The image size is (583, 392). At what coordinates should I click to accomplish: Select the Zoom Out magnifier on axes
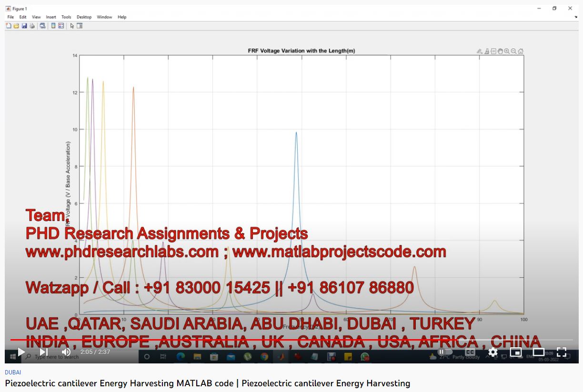[513, 51]
